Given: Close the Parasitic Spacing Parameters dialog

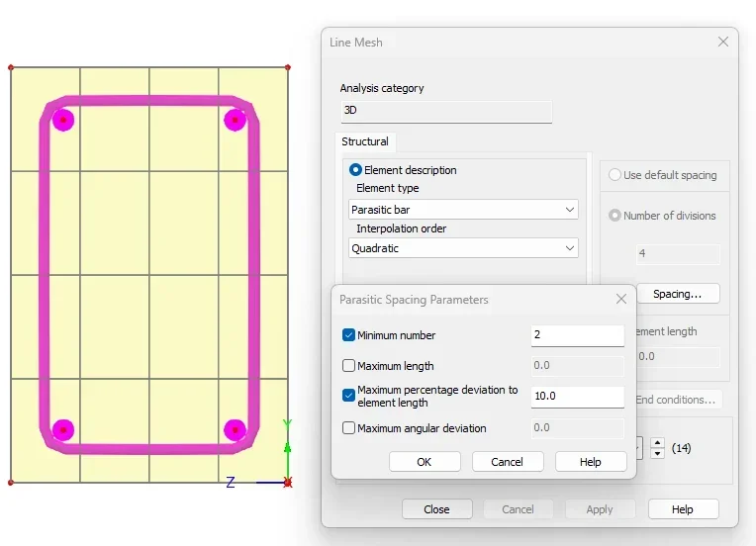Looking at the screenshot, I should pos(620,299).
